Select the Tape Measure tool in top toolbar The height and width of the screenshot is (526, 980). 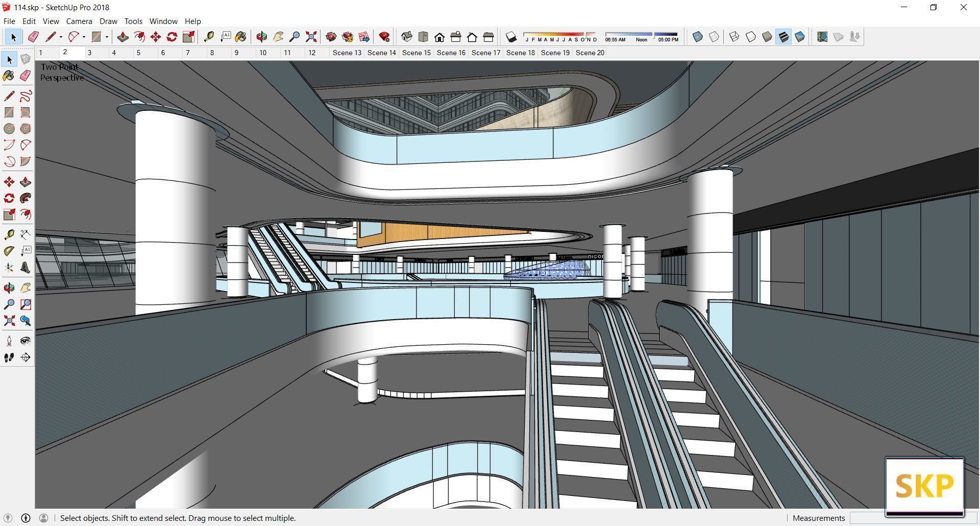(209, 37)
